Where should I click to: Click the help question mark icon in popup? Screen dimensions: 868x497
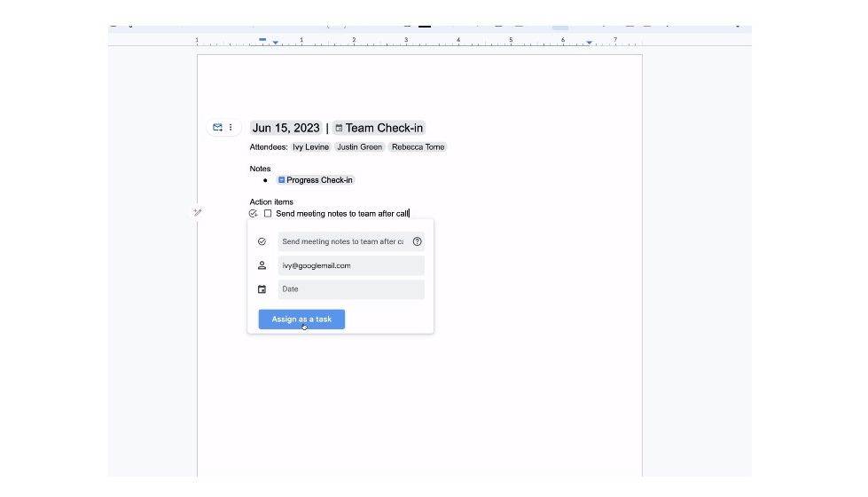(x=418, y=241)
